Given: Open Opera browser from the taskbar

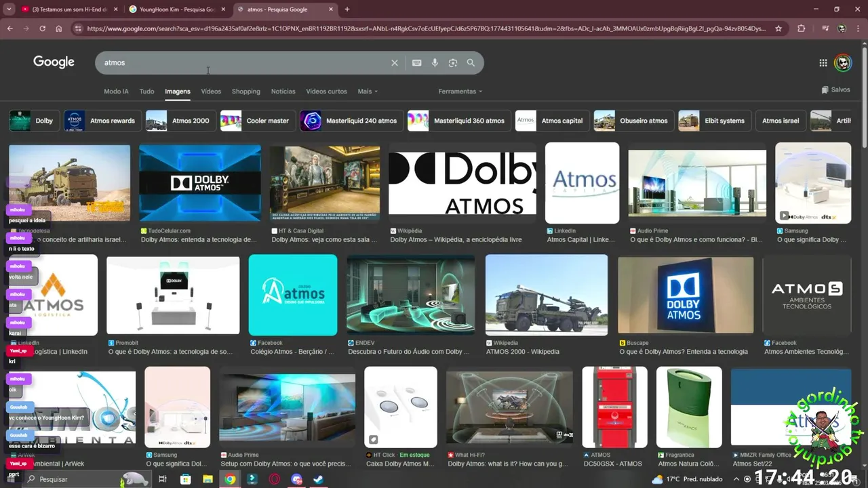Looking at the screenshot, I should 275,479.
